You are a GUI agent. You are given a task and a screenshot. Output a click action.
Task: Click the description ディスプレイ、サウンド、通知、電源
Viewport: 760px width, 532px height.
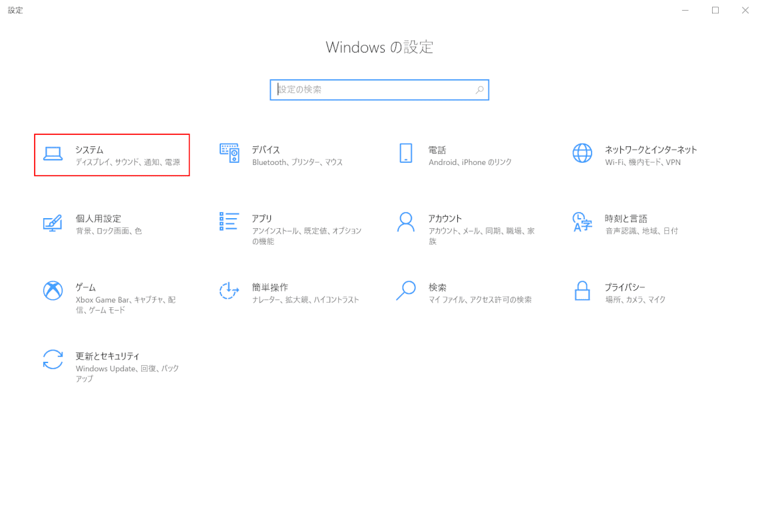(128, 162)
